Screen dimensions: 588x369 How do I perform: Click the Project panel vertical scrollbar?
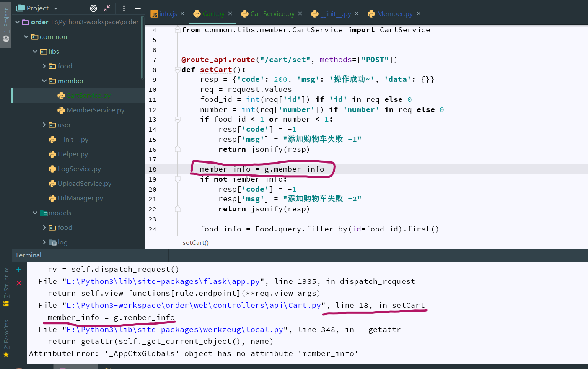point(142,47)
